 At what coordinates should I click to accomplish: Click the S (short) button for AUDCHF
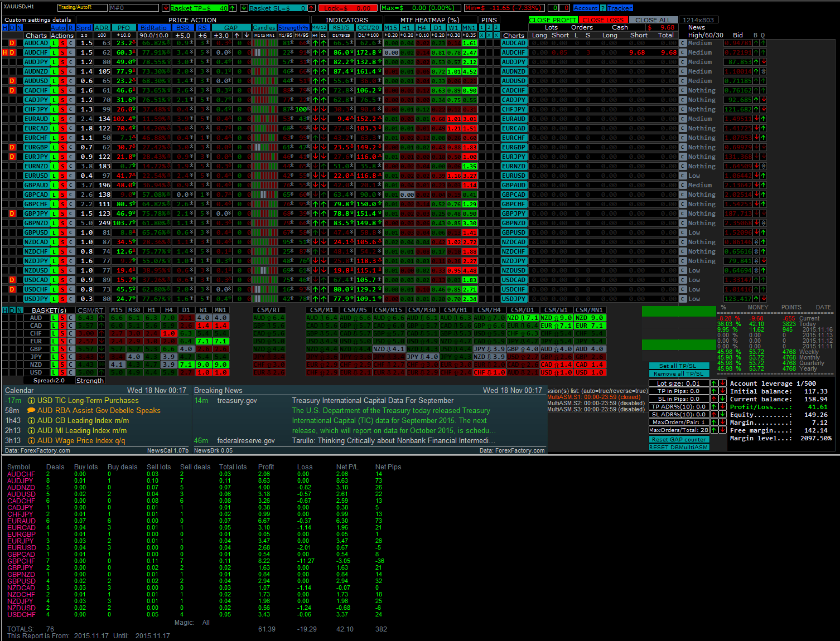[62, 52]
